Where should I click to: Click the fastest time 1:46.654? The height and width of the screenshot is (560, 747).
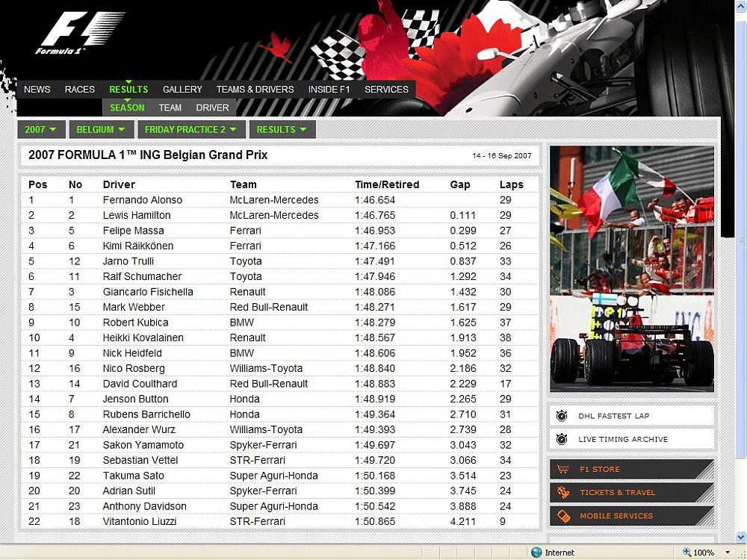(375, 200)
